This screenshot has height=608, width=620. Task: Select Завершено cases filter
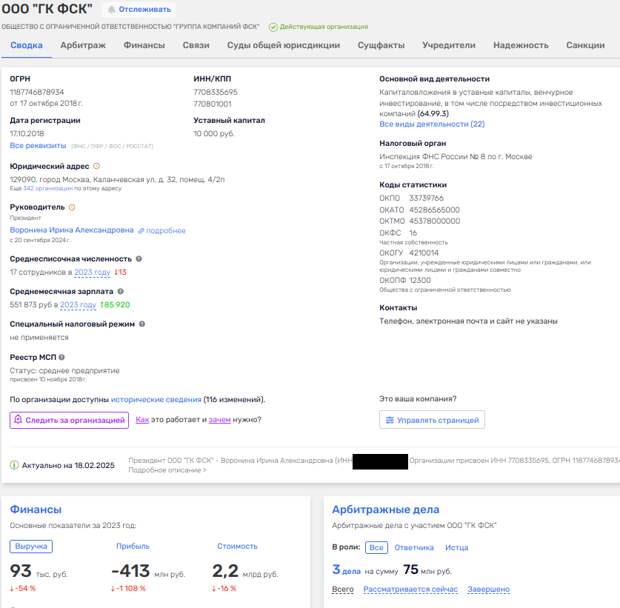[x=489, y=589]
